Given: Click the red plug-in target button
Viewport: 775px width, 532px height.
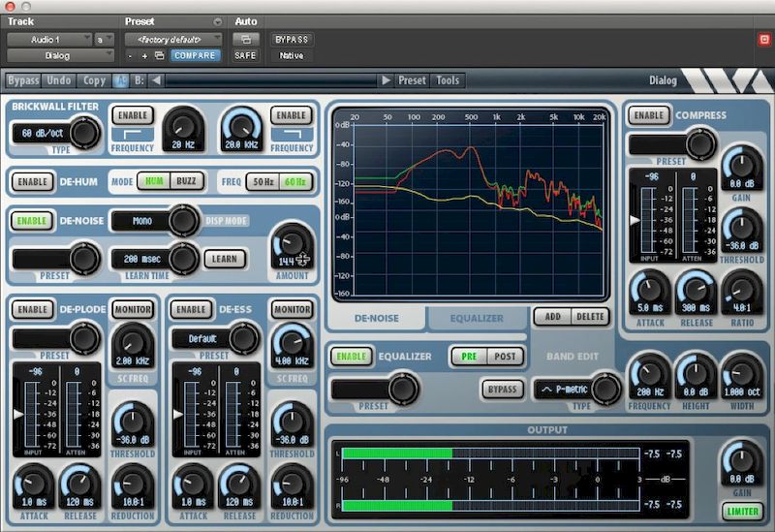Looking at the screenshot, I should (763, 40).
